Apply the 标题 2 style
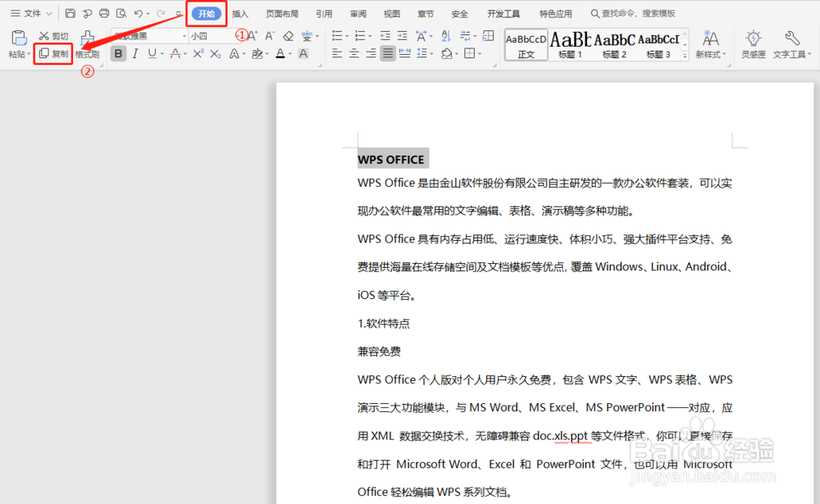This screenshot has height=504, width=820. [614, 44]
